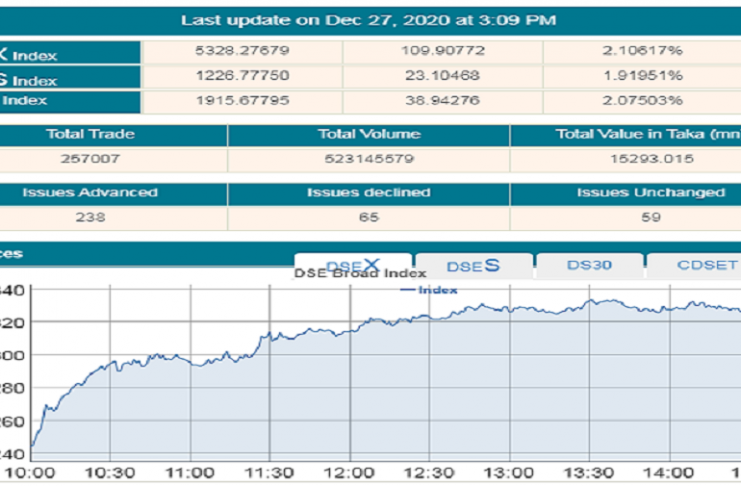Click the Last update date banner
This screenshot has width=741, height=486.
tap(369, 20)
